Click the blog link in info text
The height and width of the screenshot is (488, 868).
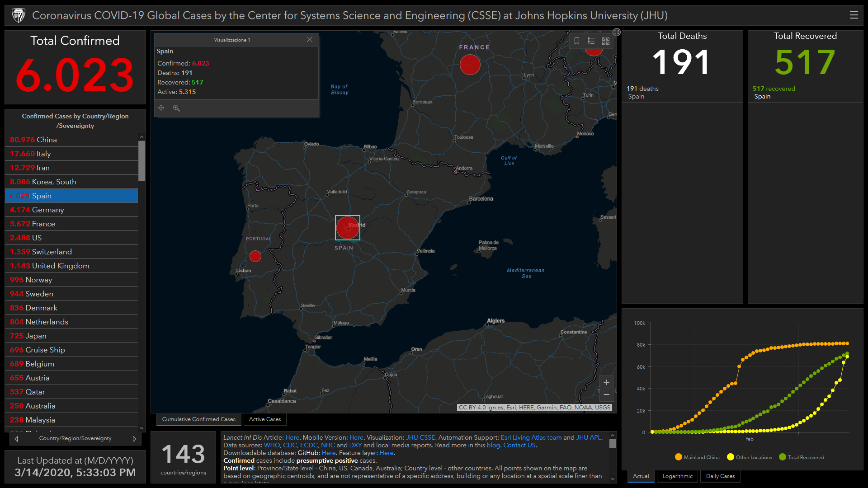click(x=493, y=445)
